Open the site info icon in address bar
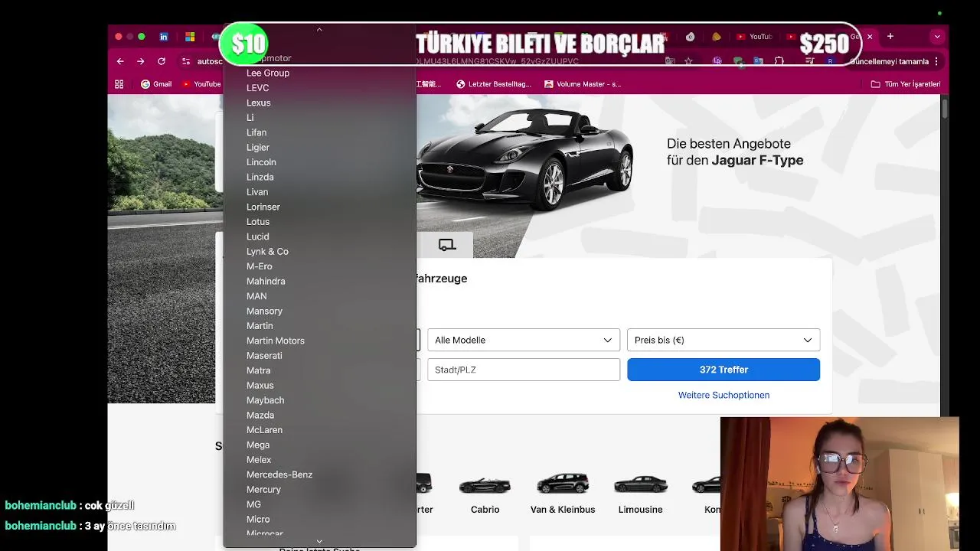This screenshot has height=551, width=980. tap(186, 61)
